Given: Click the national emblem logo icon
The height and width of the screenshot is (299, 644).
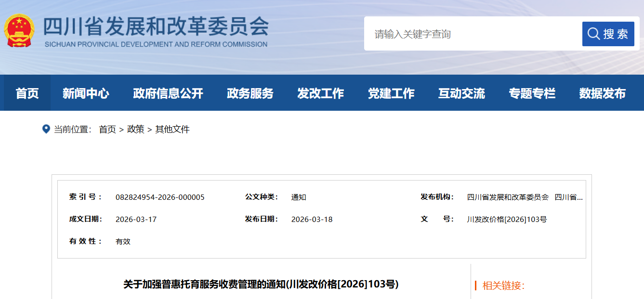Looking at the screenshot, I should click(19, 30).
